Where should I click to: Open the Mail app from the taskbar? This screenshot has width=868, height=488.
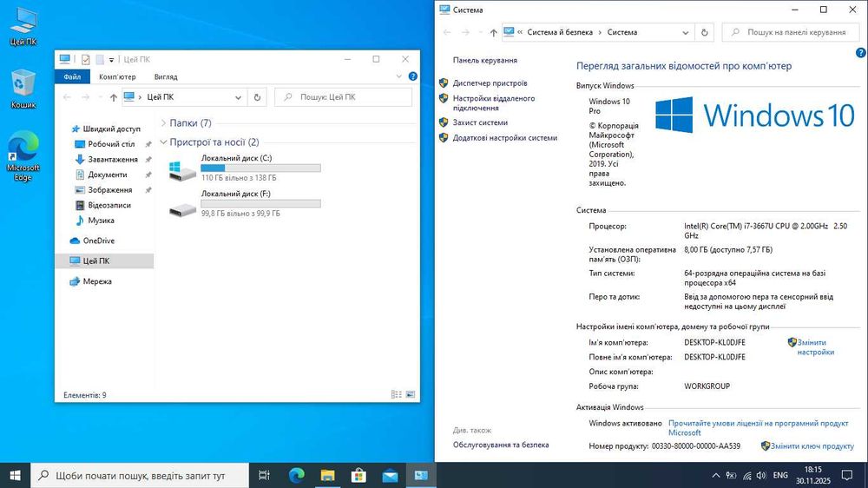tap(390, 475)
